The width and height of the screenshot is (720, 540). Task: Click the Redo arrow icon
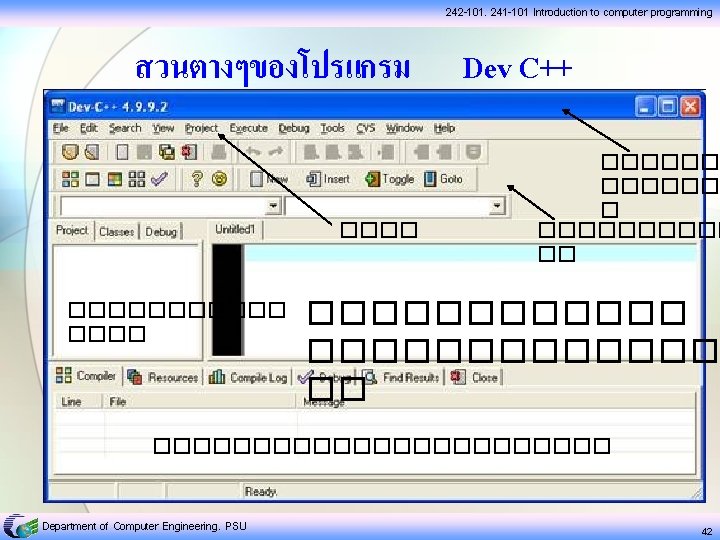point(276,152)
